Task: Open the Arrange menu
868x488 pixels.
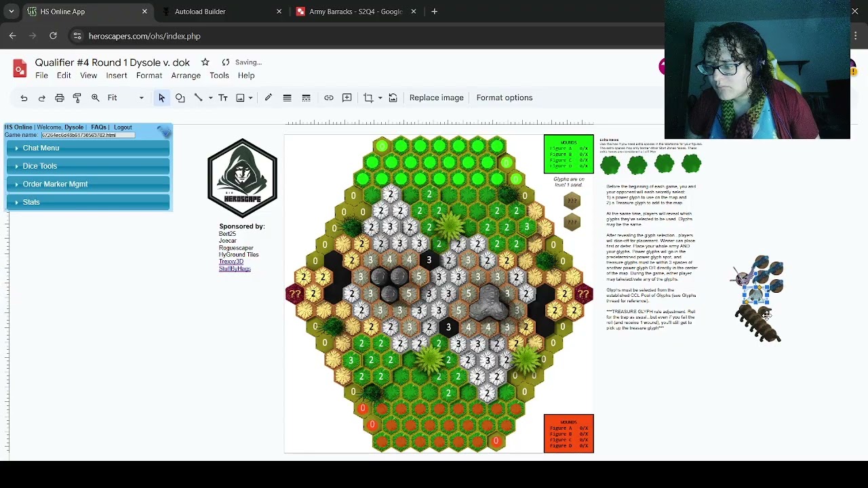Action: pos(186,75)
